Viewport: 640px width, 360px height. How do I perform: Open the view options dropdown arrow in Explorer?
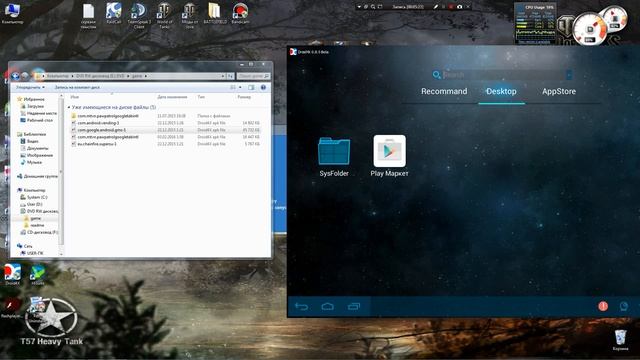240,87
